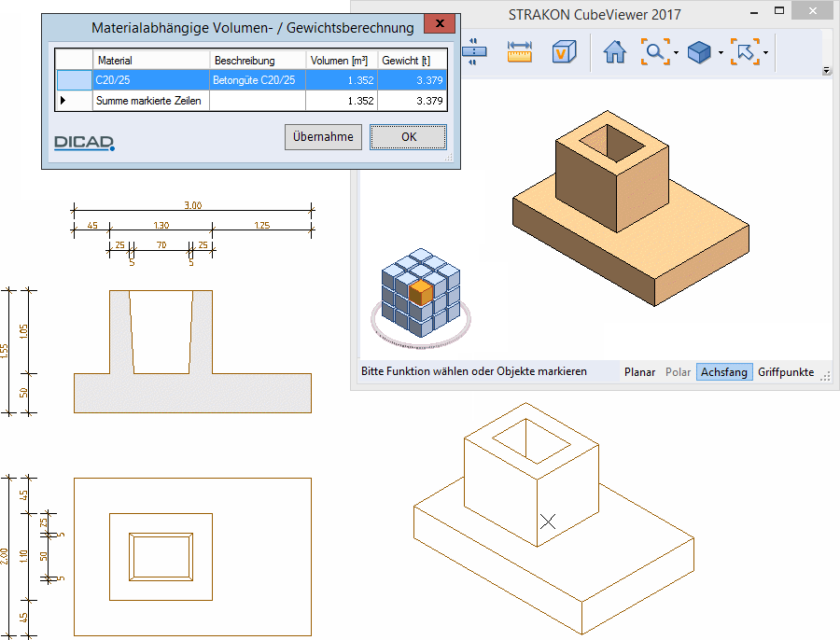
Task: Click the blue cube display mode icon
Action: coord(698,52)
